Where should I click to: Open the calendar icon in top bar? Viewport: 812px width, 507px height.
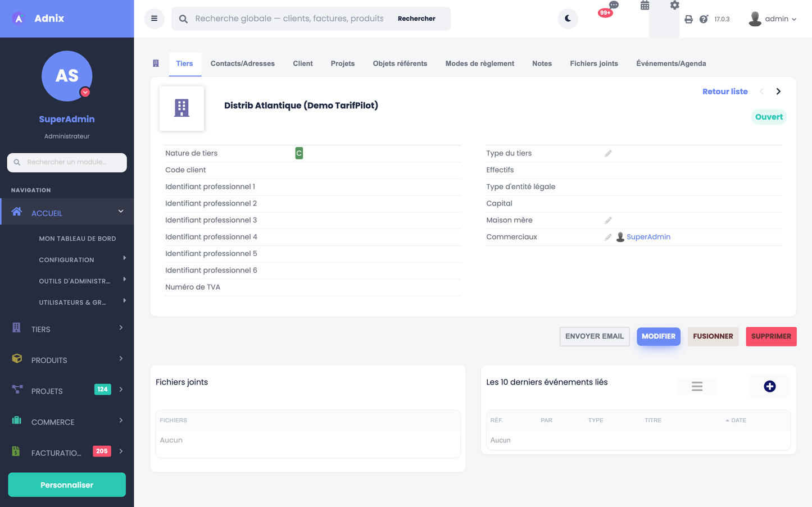point(645,6)
